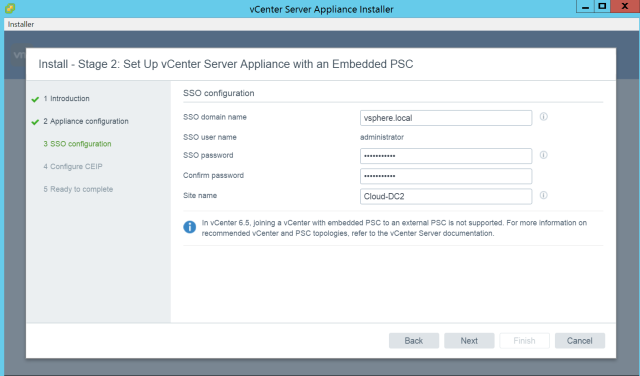Close the vCenter Server Appliance Installer window
This screenshot has height=376, width=640.
(x=625, y=6)
